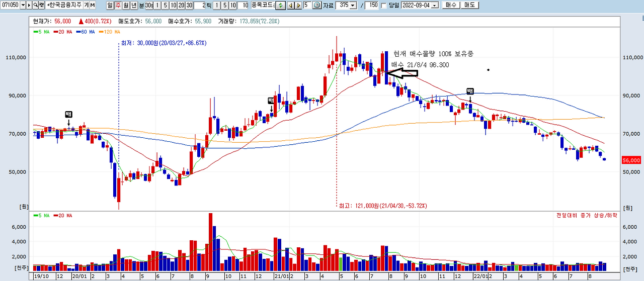The height and width of the screenshot is (281, 644).
Task: Choose the 1-tick button after 틱
Action: (217, 5)
